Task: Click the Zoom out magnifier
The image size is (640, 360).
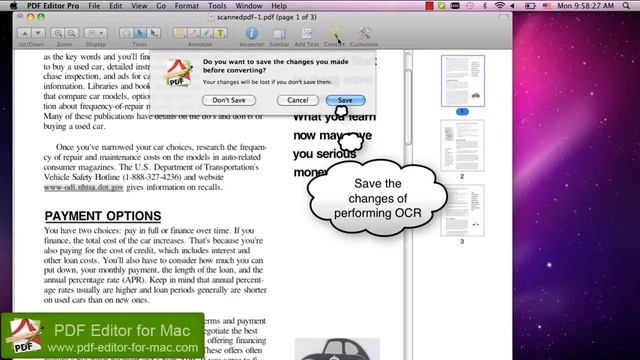Action: [71, 33]
